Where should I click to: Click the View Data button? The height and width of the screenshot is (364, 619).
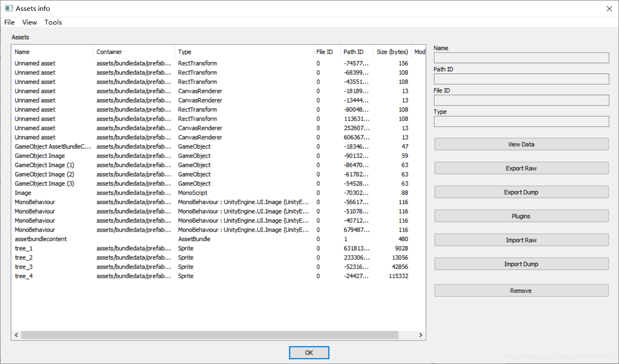click(x=521, y=144)
